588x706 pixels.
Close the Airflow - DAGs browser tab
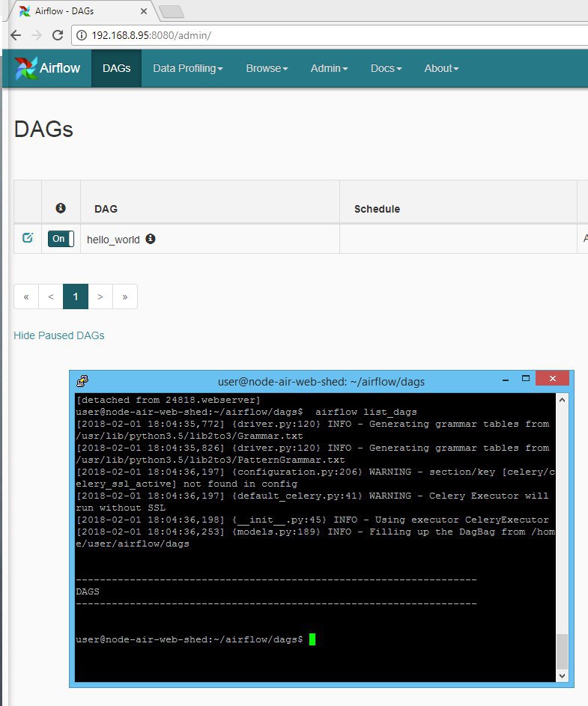144,11
